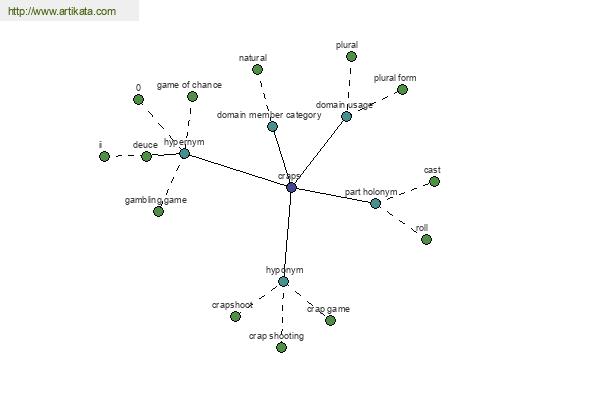
Task: Click the 'domain member category' text label
Action: [269, 115]
